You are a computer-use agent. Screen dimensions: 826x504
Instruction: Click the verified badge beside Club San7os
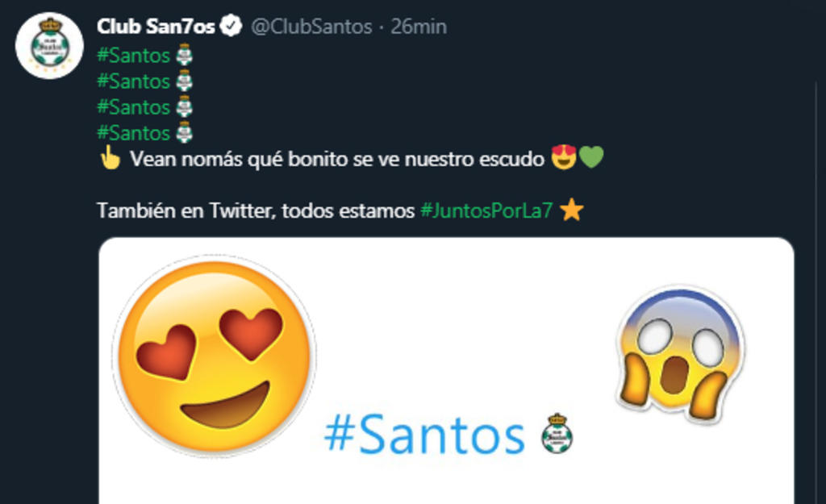[x=230, y=26]
